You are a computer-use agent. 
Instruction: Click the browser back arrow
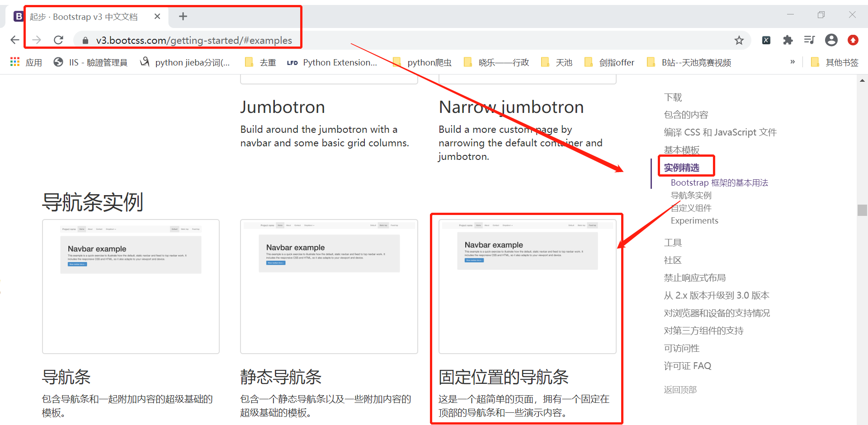tap(15, 40)
